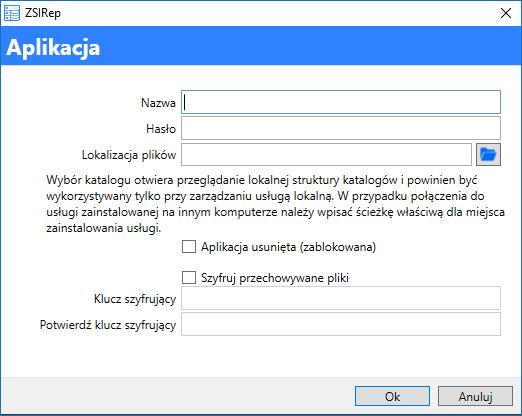The image size is (522, 416).
Task: Click the Klucz szyfrujący input field
Action: (x=341, y=298)
